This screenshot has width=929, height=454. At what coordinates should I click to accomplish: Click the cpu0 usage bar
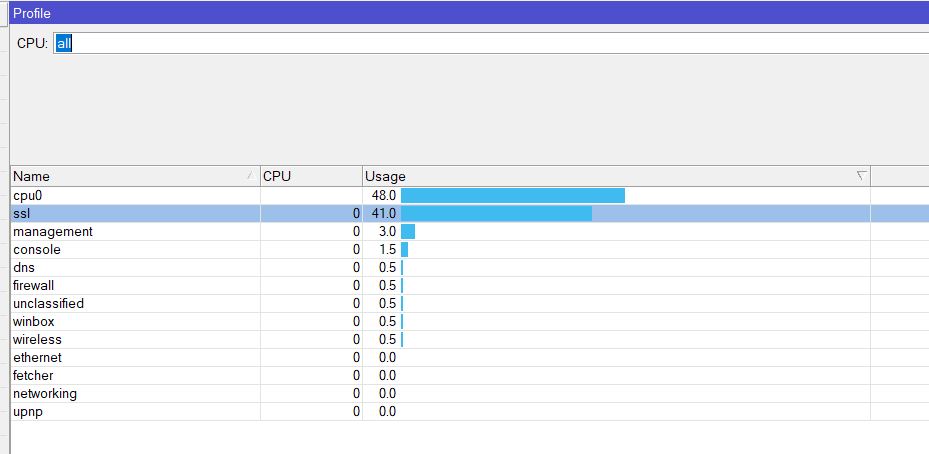click(513, 196)
